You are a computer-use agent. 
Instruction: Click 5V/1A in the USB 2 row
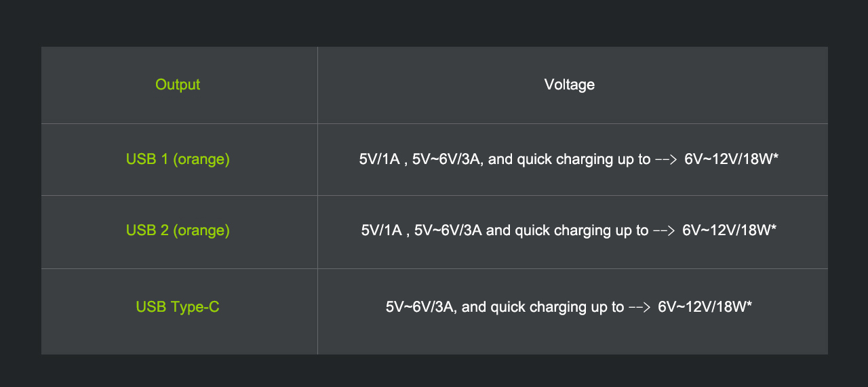(x=383, y=230)
